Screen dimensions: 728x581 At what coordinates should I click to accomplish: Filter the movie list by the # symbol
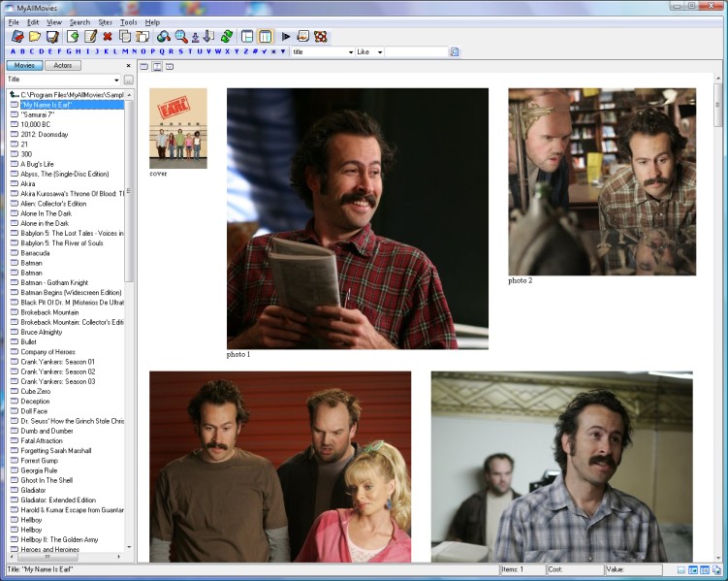click(255, 51)
